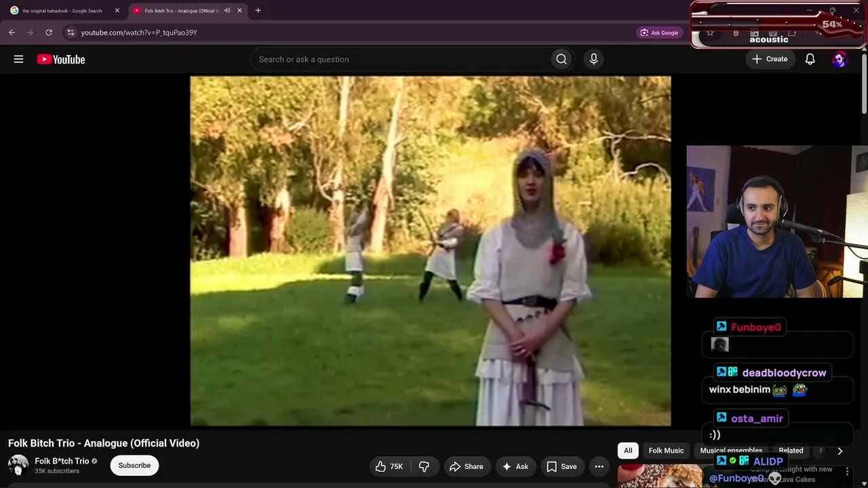
Task: View site information for youtube.com
Action: click(x=71, y=32)
